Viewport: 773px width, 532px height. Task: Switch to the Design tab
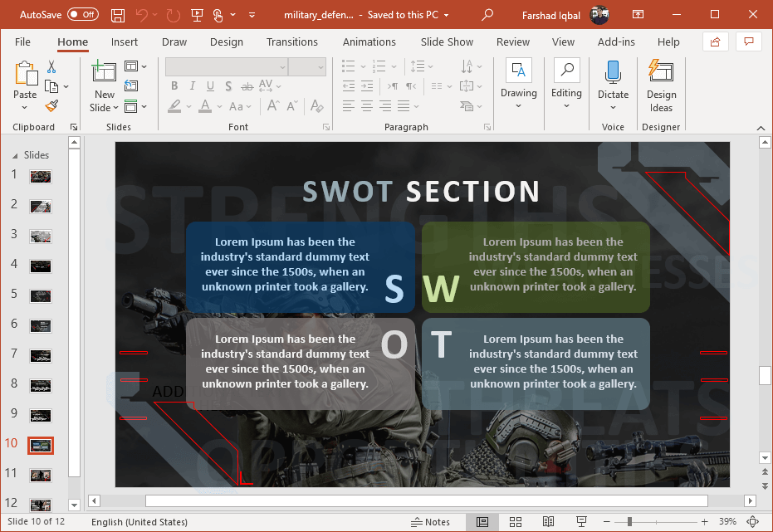227,42
